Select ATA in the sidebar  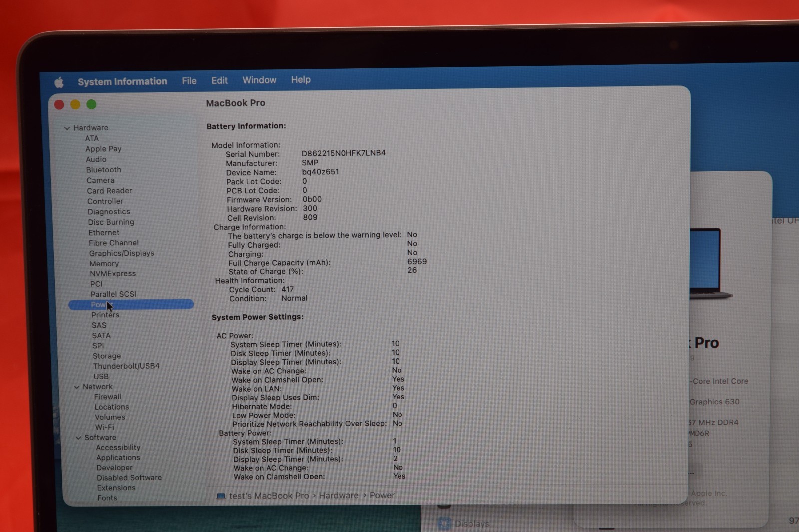[92, 138]
